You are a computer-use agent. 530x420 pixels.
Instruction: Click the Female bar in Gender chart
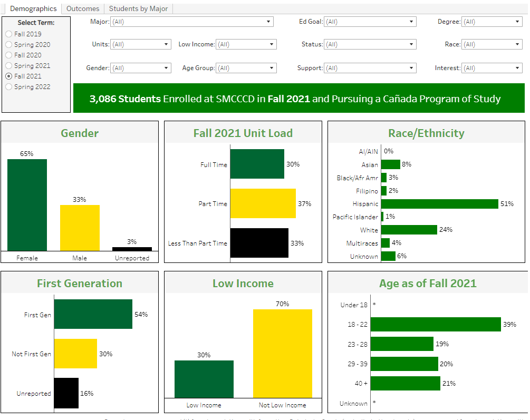(x=27, y=205)
